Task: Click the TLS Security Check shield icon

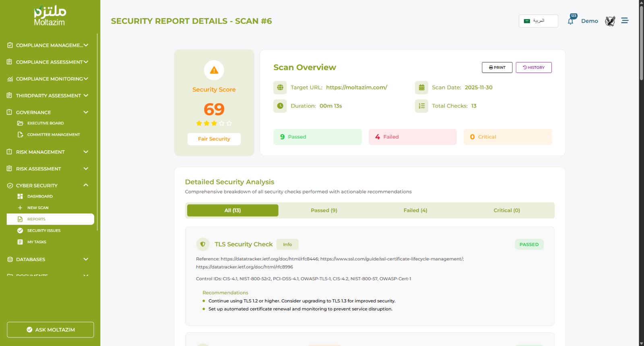Action: pyautogui.click(x=203, y=244)
